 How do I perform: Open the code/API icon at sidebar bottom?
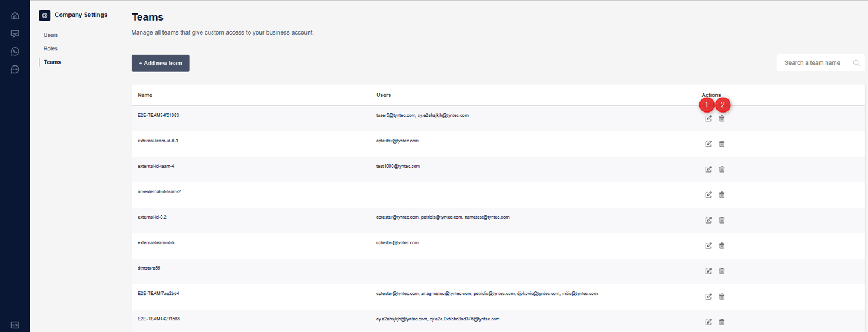[15, 325]
